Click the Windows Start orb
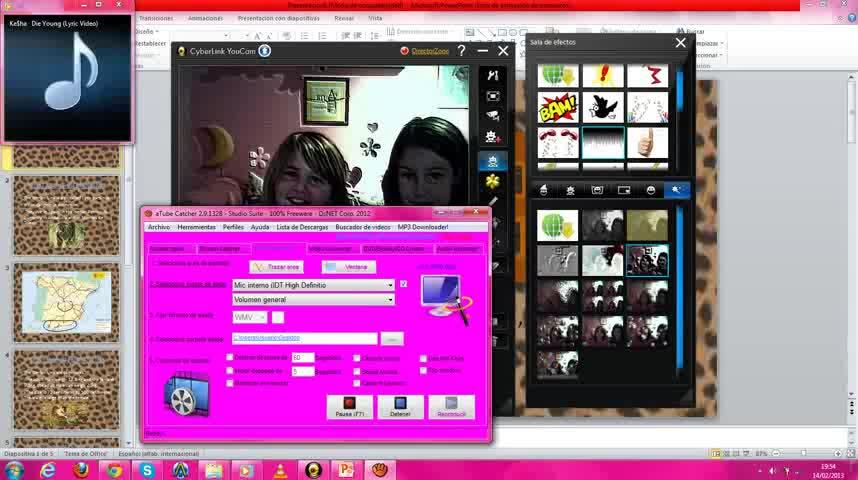Screen dimensions: 858x480 [x=14, y=470]
